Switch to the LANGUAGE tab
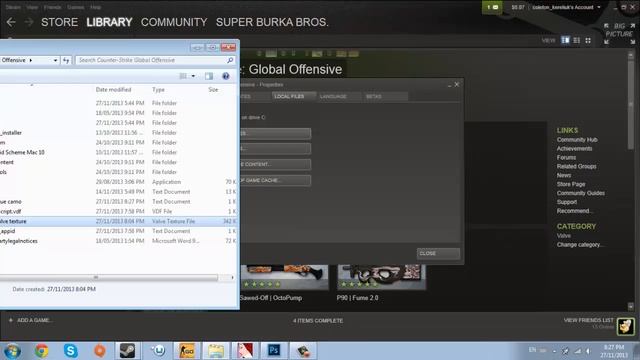This screenshot has height=360, width=640. pyautogui.click(x=338, y=96)
